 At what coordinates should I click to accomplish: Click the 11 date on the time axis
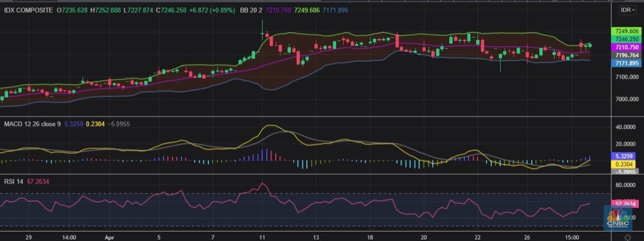tap(262, 236)
